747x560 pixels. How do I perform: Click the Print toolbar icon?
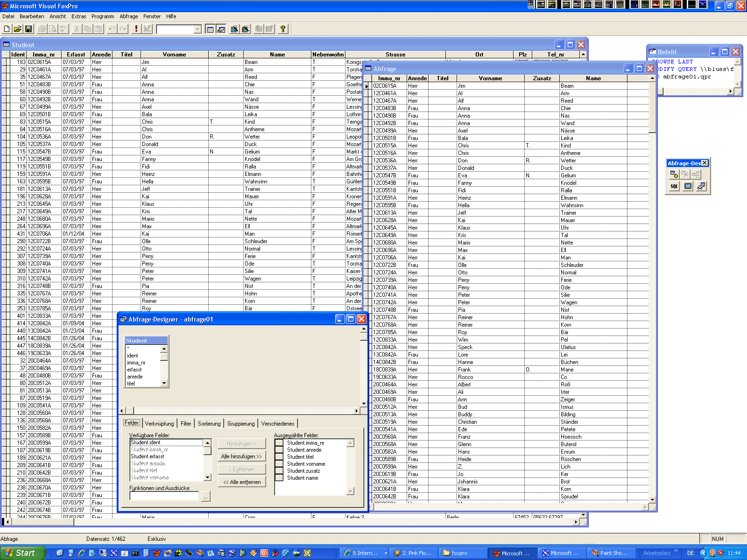click(42, 29)
